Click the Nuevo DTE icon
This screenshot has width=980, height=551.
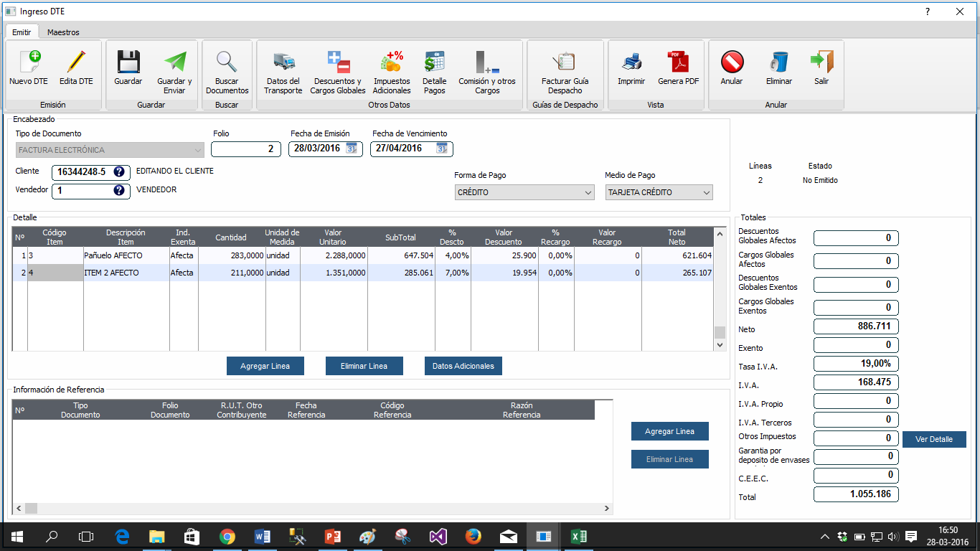click(x=29, y=62)
